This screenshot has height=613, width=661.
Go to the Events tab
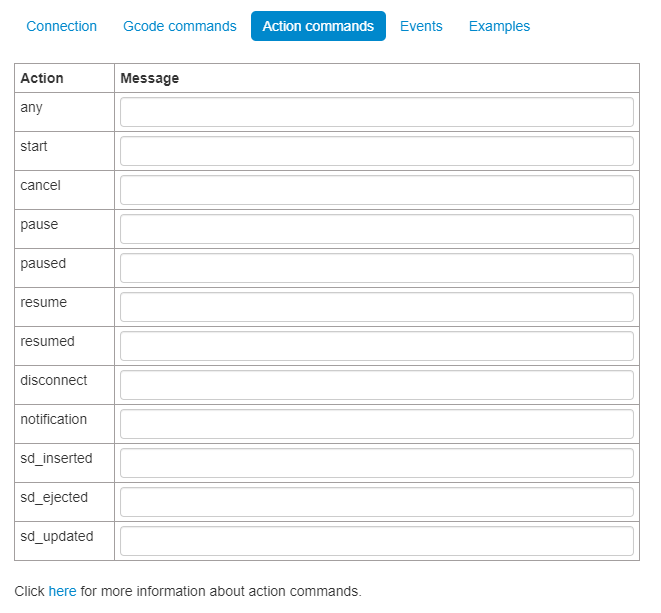coord(421,26)
